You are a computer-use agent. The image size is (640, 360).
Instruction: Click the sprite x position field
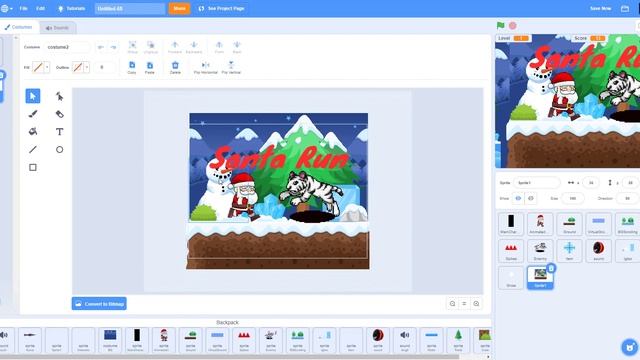[x=591, y=182]
